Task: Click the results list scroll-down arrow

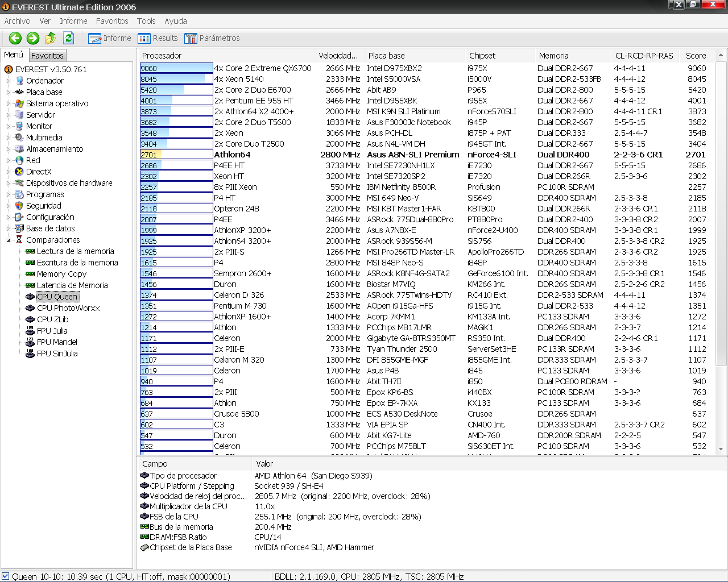Action: pyautogui.click(x=721, y=449)
